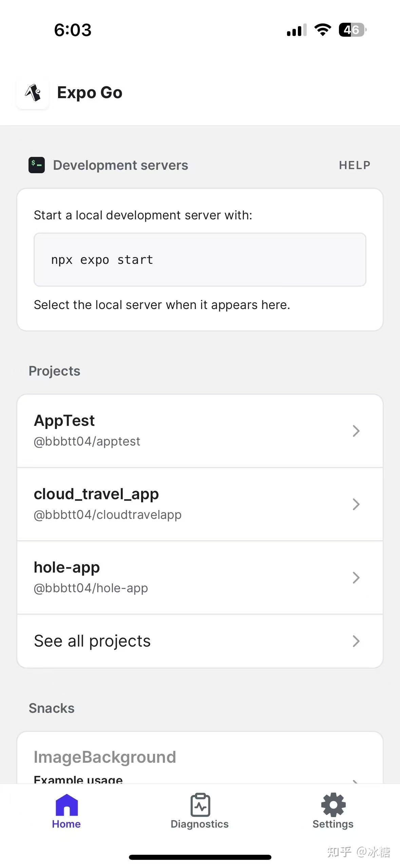Image resolution: width=400 pixels, height=868 pixels.
Task: Expand the See all projects chevron
Action: point(356,641)
